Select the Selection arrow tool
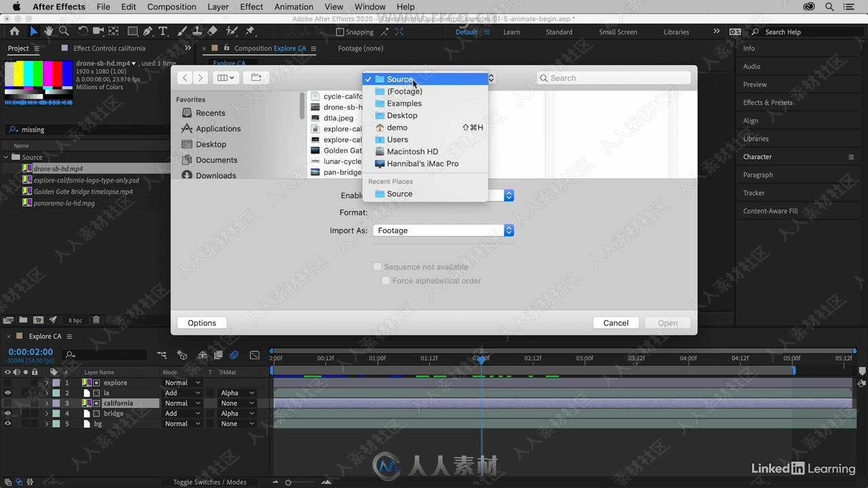868x488 pixels. click(34, 31)
